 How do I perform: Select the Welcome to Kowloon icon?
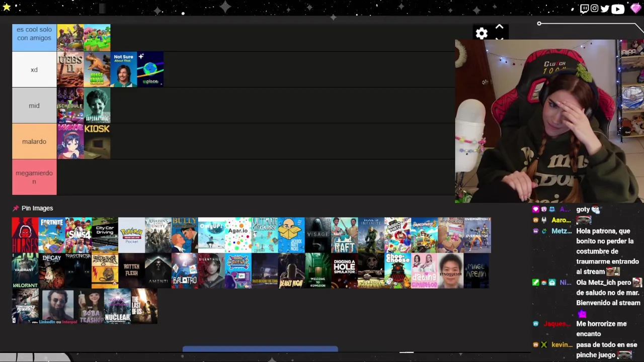pos(318,270)
